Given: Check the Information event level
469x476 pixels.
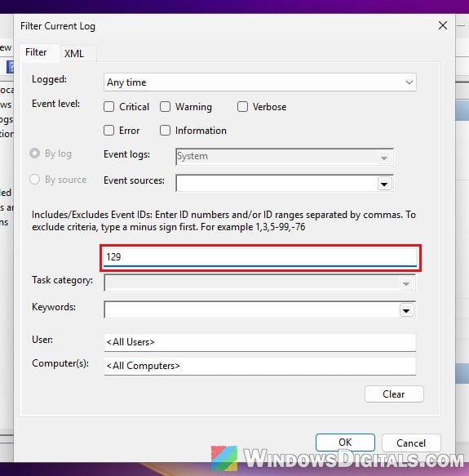Looking at the screenshot, I should tap(165, 131).
